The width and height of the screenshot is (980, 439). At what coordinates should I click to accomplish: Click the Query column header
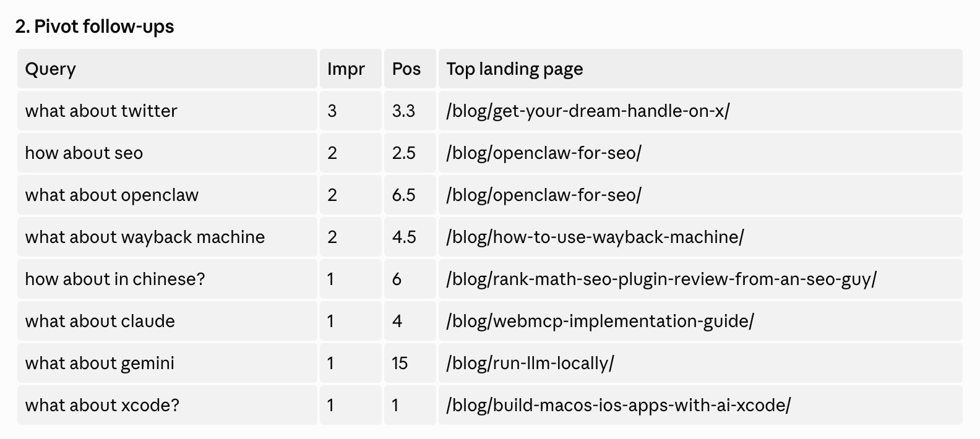pos(167,69)
